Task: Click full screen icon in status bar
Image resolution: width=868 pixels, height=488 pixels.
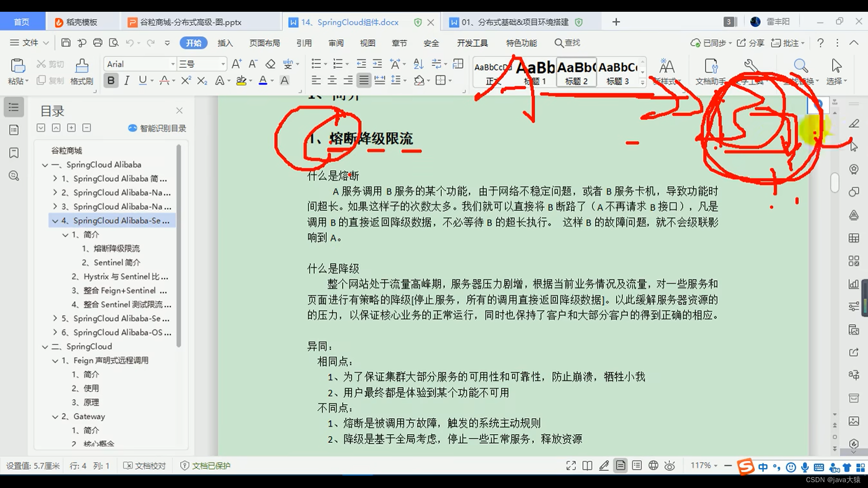Action: [571, 465]
